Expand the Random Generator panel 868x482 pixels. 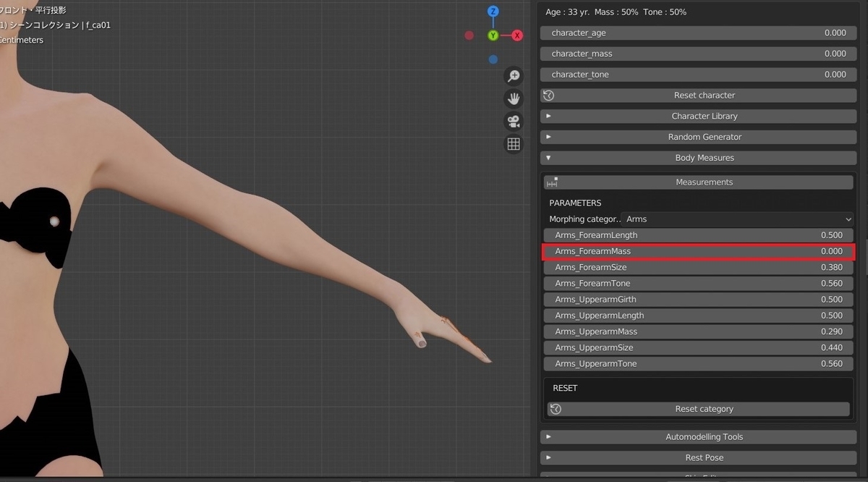pyautogui.click(x=699, y=137)
